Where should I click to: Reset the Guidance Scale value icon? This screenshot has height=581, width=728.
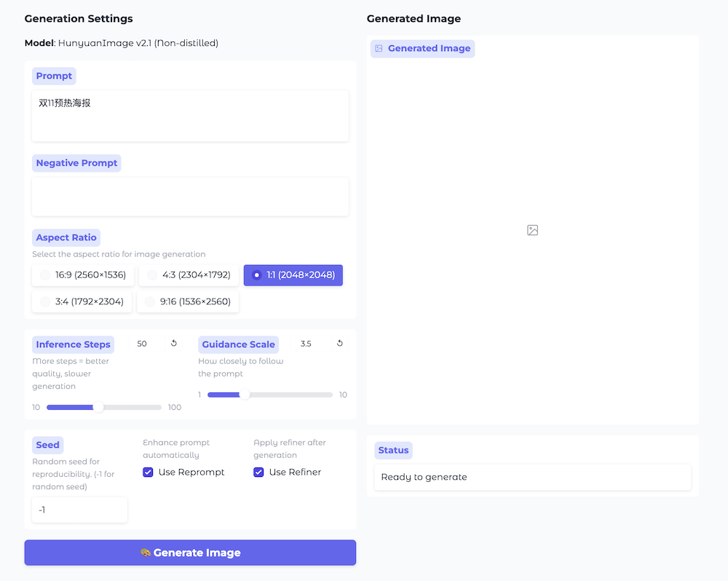[340, 344]
